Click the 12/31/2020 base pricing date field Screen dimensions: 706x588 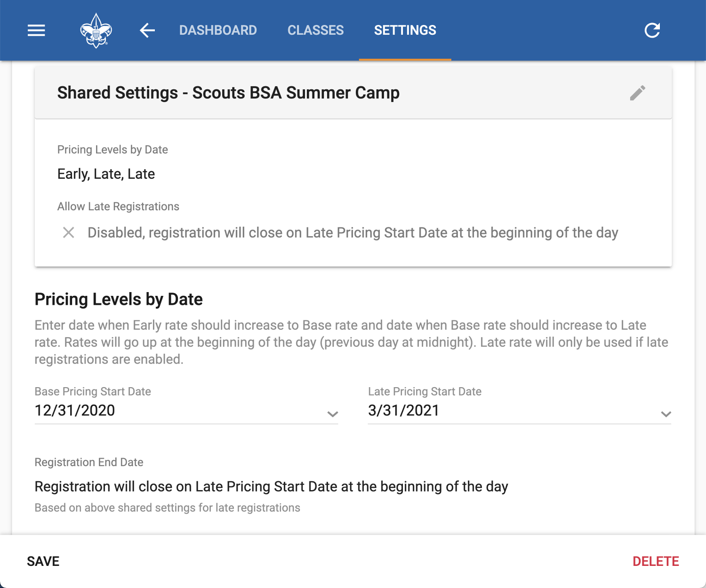186,411
